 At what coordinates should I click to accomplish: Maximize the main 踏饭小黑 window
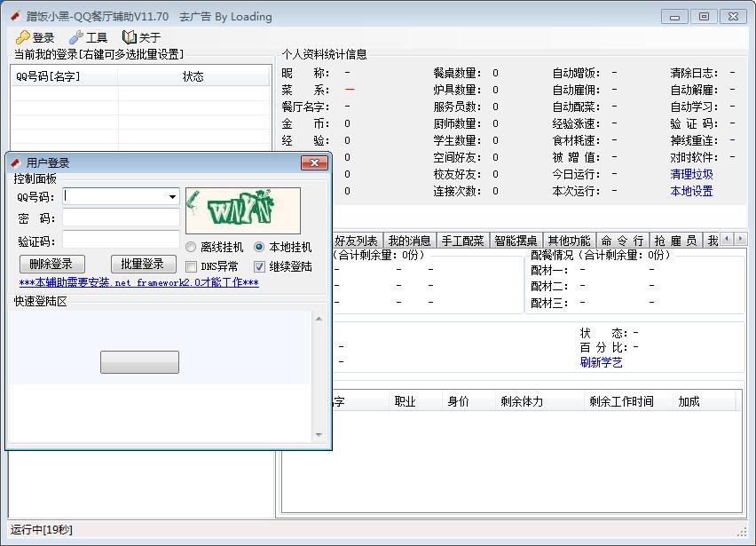click(x=704, y=17)
